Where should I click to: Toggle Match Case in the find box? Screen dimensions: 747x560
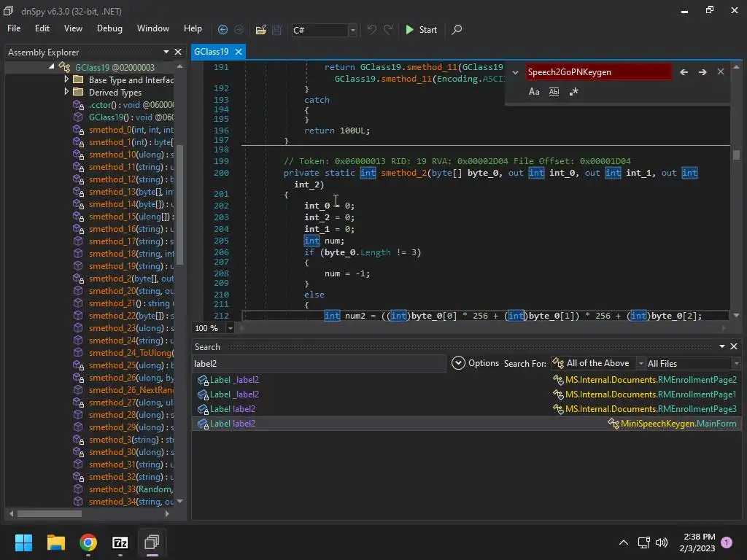[534, 91]
